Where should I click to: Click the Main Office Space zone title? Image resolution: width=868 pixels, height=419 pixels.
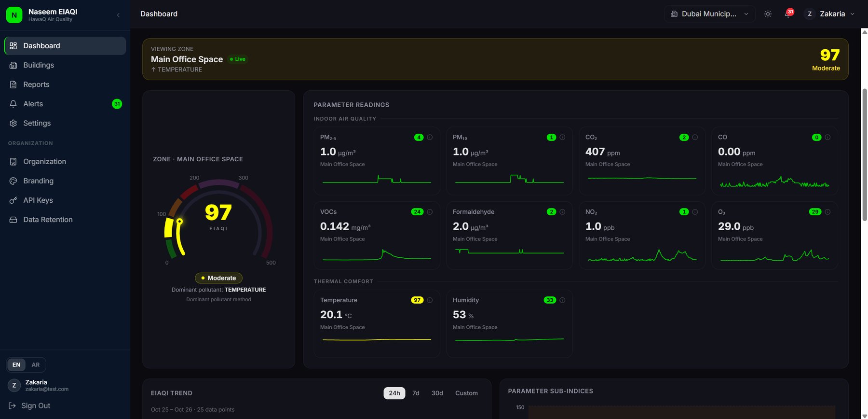(187, 59)
